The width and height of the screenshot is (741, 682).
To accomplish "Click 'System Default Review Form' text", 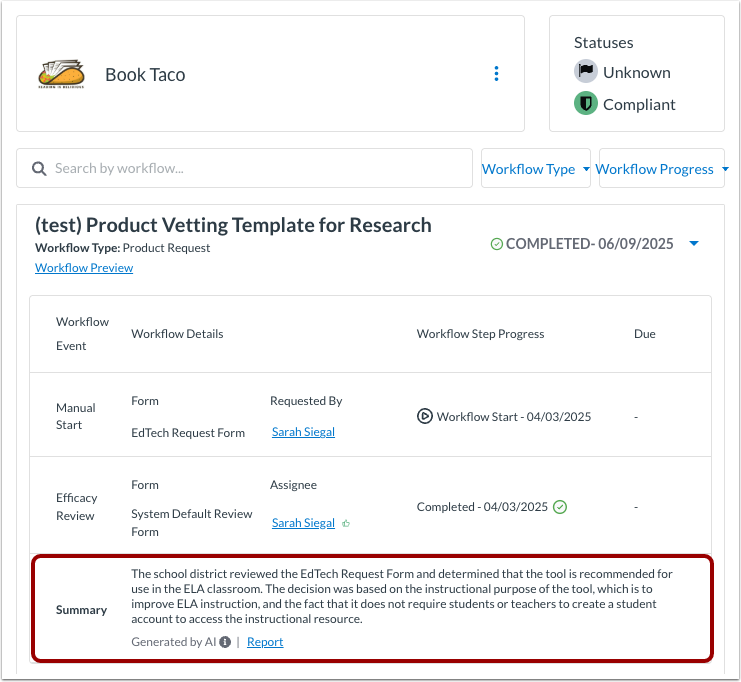I will 192,523.
